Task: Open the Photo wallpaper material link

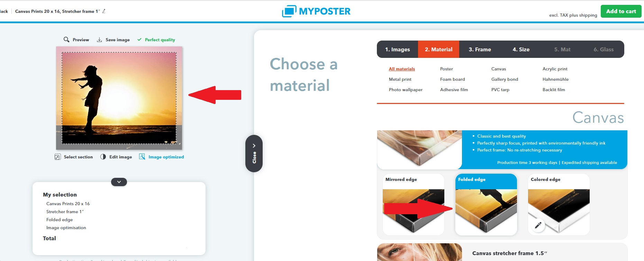Action: pos(406,90)
